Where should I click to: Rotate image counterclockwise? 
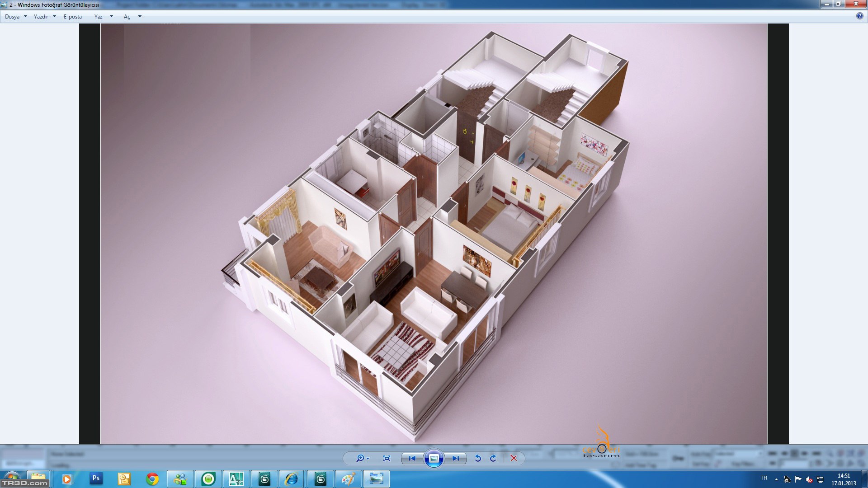coord(478,458)
